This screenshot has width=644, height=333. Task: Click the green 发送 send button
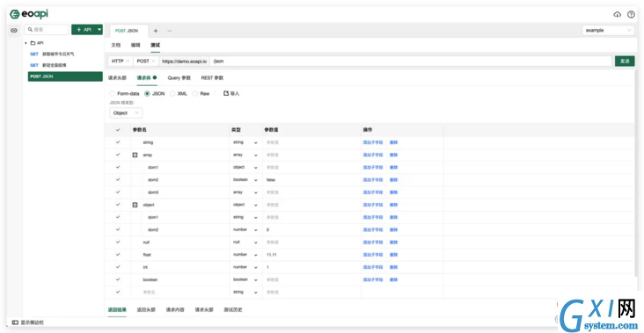[625, 62]
